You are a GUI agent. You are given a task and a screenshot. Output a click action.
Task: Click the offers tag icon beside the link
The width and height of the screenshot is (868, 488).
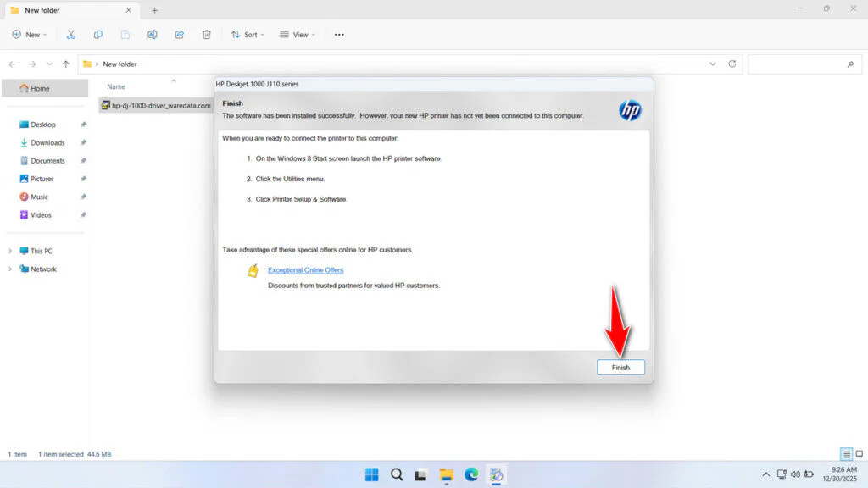252,269
